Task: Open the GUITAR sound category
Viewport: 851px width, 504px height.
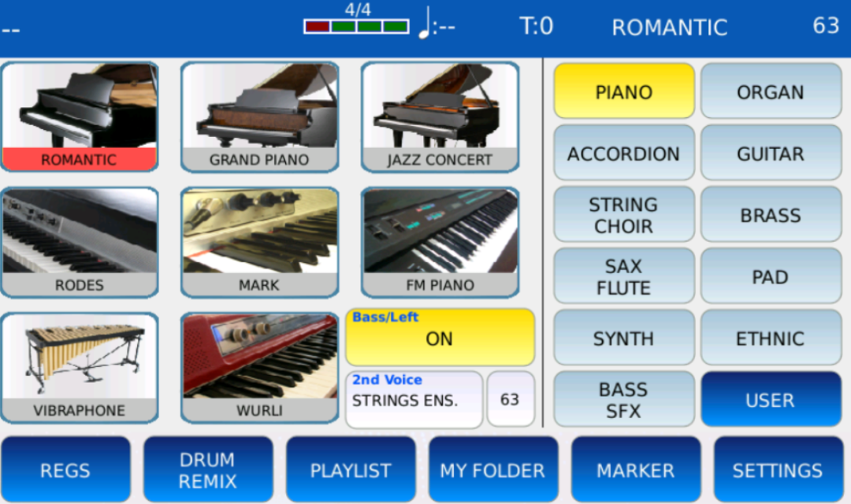Action: [x=771, y=153]
